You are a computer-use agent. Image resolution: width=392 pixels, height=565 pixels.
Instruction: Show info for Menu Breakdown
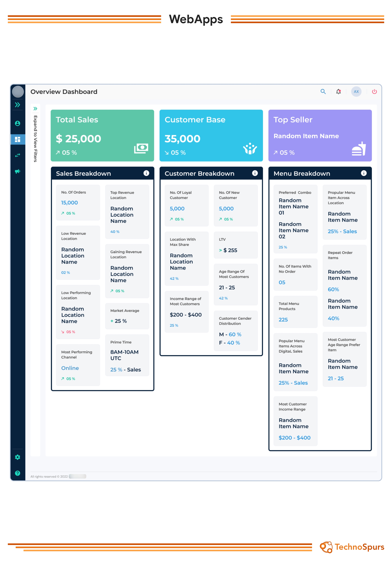click(364, 173)
